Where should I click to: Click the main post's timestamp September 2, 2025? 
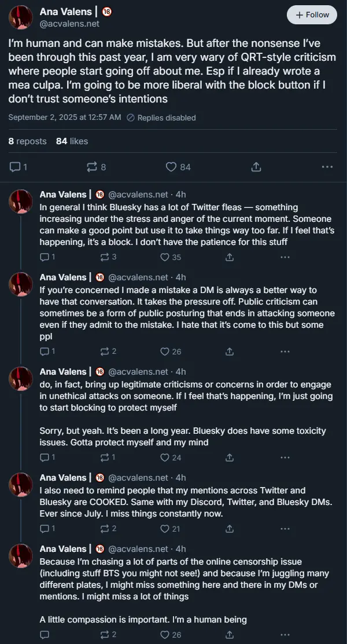[65, 118]
